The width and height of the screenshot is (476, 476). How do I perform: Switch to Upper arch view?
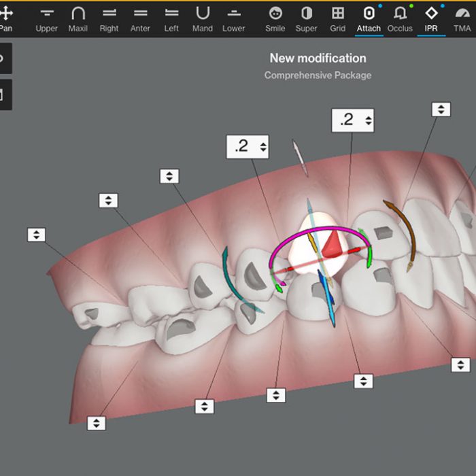[47, 20]
